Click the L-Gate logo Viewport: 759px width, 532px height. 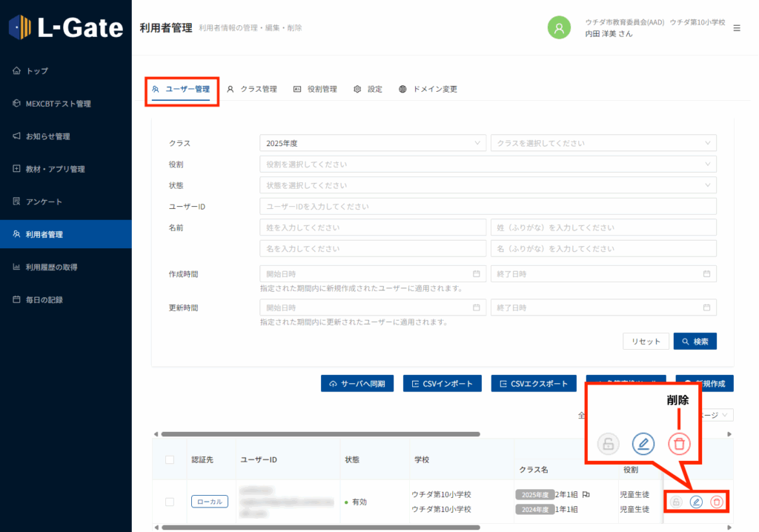tap(66, 27)
